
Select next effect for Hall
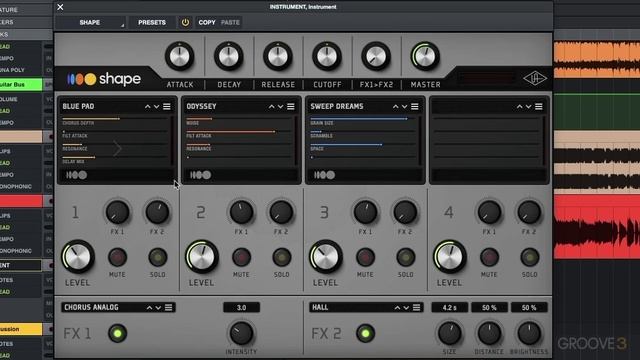coord(406,307)
